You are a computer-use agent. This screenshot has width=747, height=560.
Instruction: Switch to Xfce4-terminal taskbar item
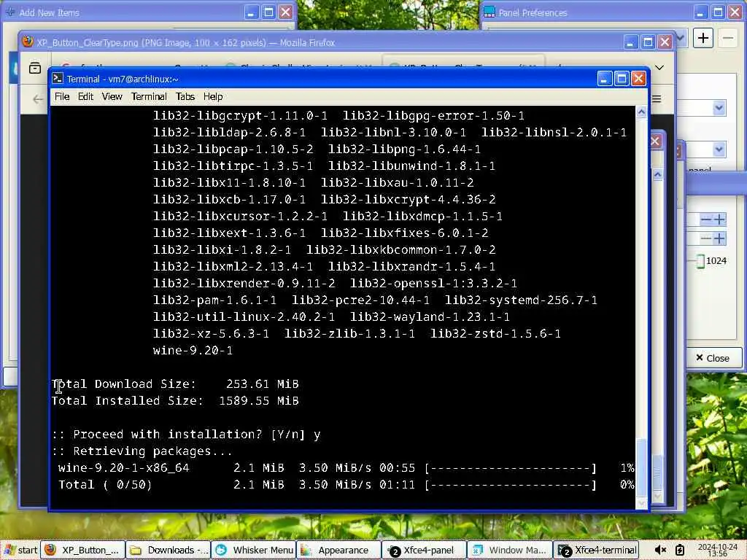(x=595, y=550)
